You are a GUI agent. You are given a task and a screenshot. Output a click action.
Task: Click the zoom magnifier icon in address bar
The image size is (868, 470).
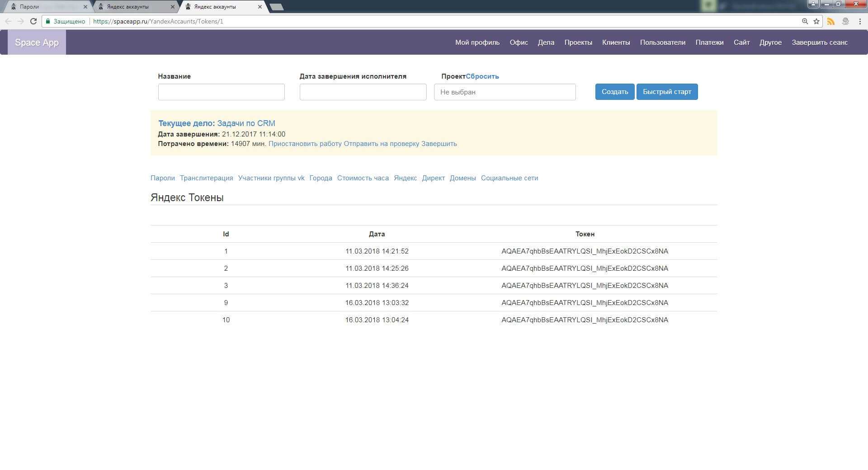coord(805,21)
